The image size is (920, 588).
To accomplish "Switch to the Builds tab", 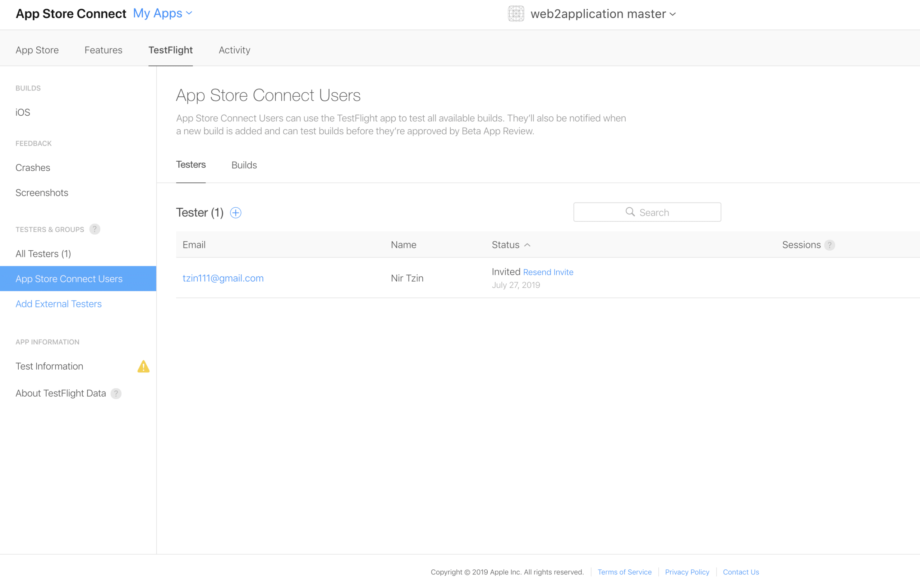I will pos(244,165).
